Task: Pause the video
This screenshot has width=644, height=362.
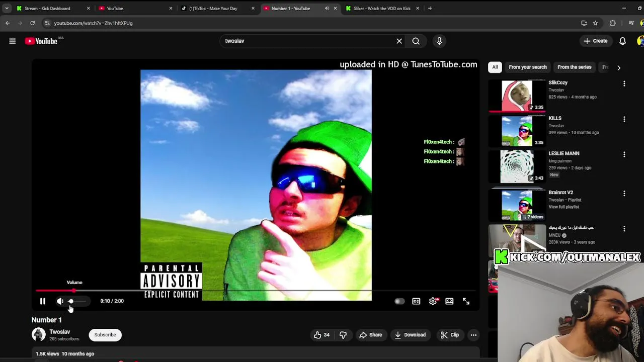Action: click(x=43, y=301)
